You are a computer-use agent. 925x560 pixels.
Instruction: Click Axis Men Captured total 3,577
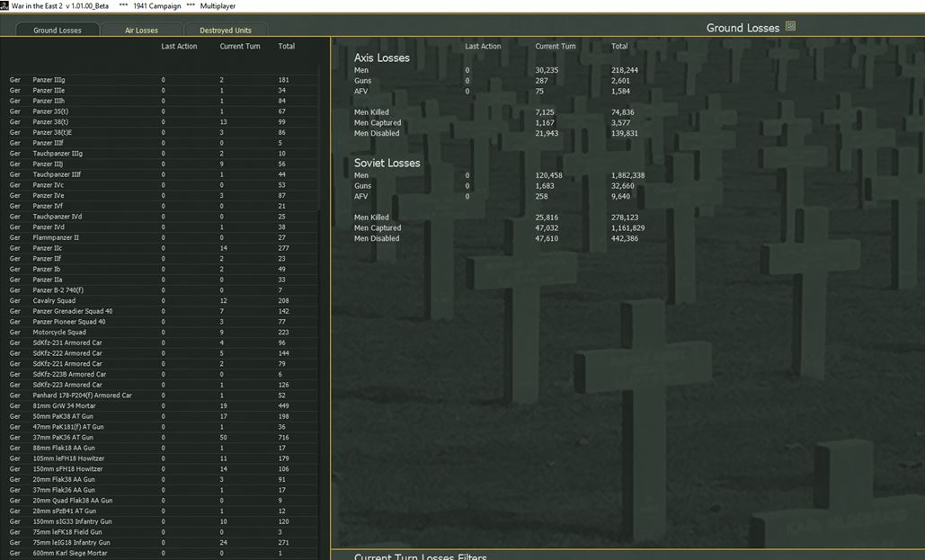(620, 123)
